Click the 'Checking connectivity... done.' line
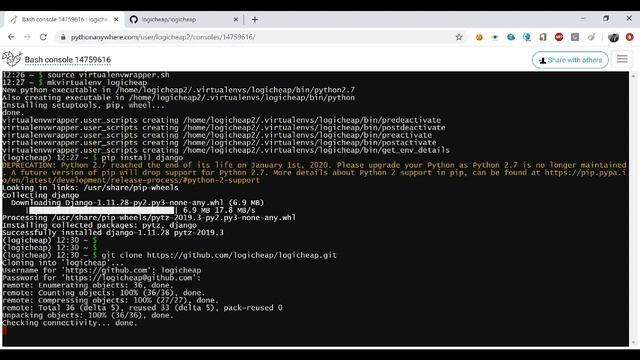 [x=69, y=323]
